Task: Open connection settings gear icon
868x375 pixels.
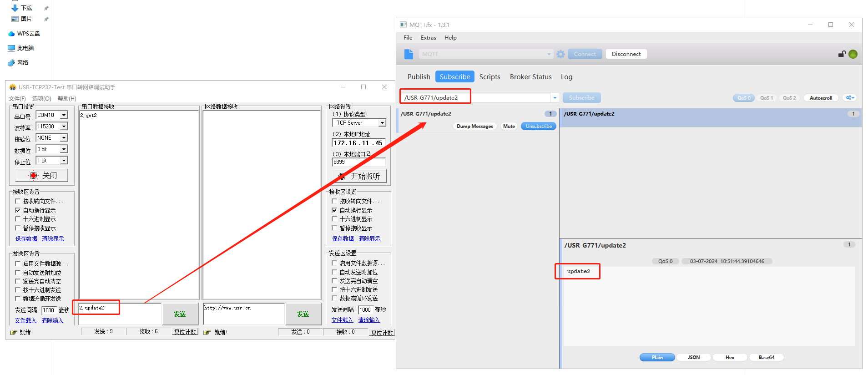Action: click(560, 54)
